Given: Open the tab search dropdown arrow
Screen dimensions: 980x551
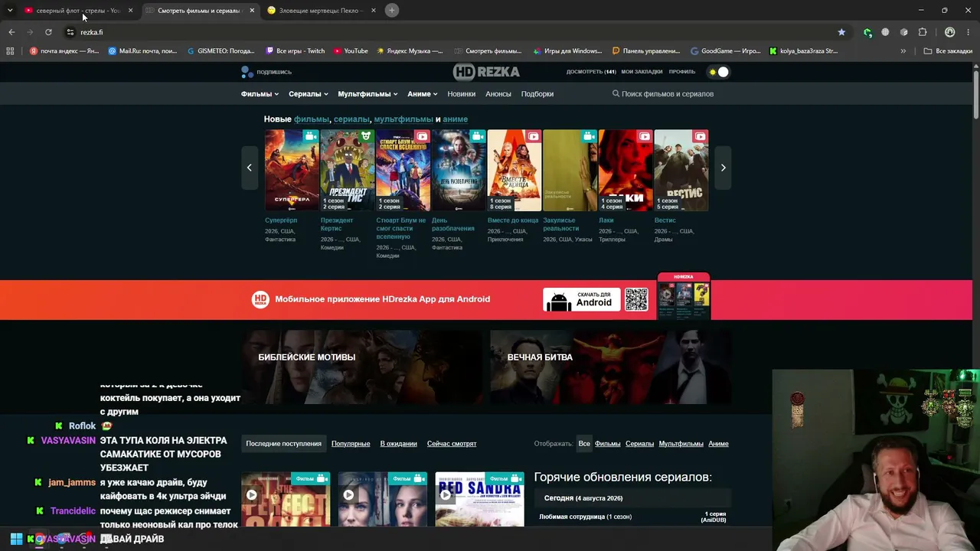Looking at the screenshot, I should 10,10.
